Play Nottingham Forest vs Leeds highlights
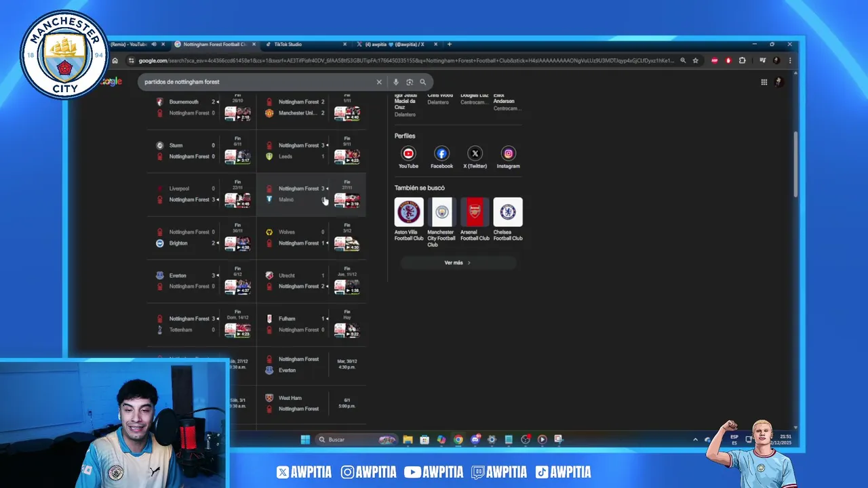868x488 pixels. [347, 157]
